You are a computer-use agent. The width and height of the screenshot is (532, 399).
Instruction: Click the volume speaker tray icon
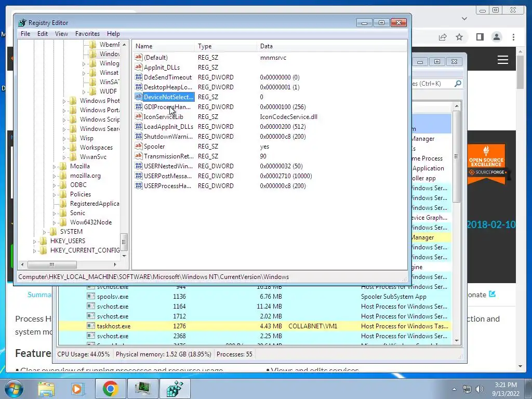click(x=480, y=389)
